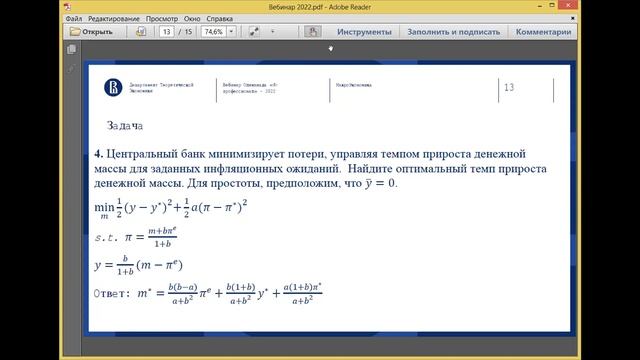
Task: Minimize the Adobe Reader window
Action: [540, 6]
